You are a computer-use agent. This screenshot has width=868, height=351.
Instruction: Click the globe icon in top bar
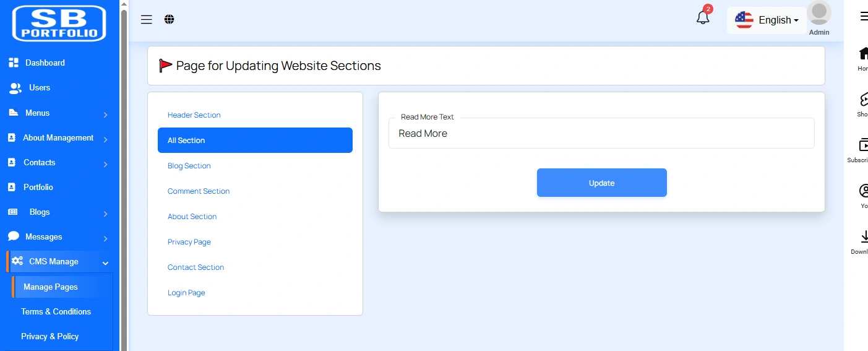[x=170, y=19]
